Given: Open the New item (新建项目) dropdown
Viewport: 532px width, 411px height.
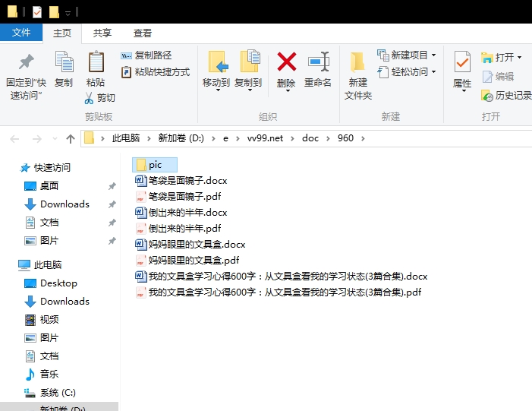Looking at the screenshot, I should [407, 55].
